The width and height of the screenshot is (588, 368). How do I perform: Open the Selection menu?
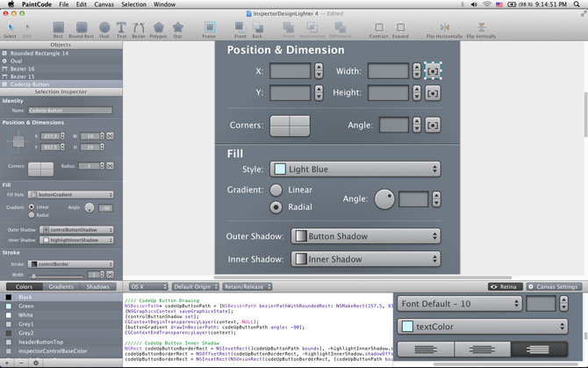point(134,4)
